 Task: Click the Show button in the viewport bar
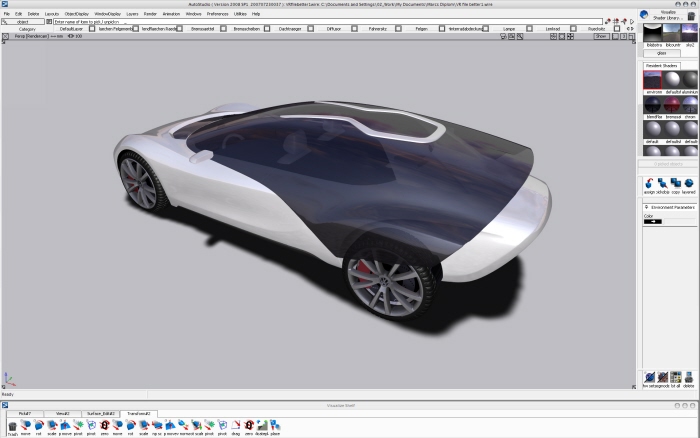coord(601,36)
